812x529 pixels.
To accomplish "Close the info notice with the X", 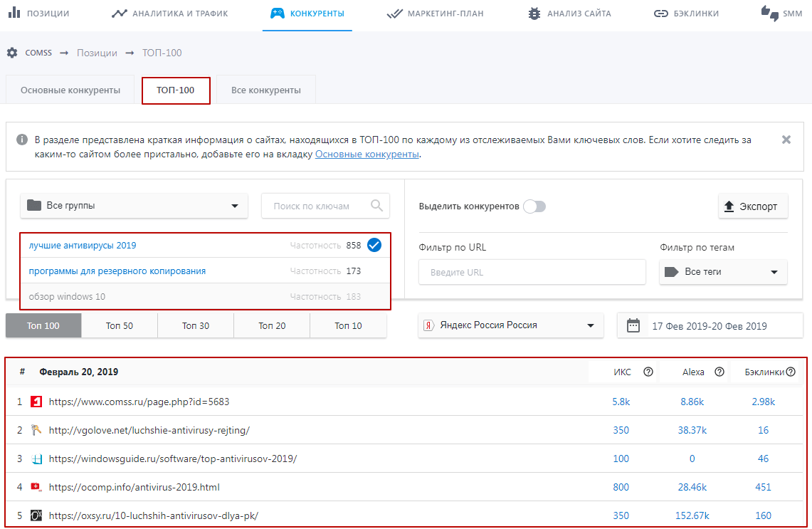I will coord(786,140).
